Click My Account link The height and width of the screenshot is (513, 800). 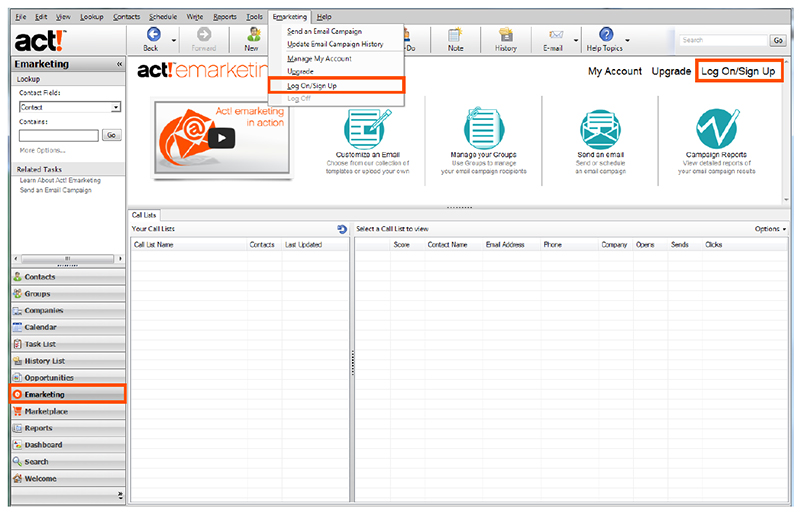(615, 71)
